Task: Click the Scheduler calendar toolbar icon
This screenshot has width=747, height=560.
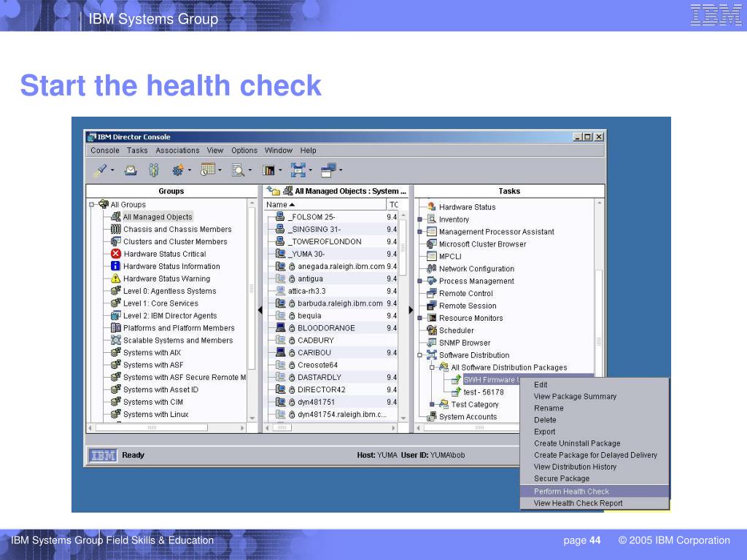Action: 208,169
